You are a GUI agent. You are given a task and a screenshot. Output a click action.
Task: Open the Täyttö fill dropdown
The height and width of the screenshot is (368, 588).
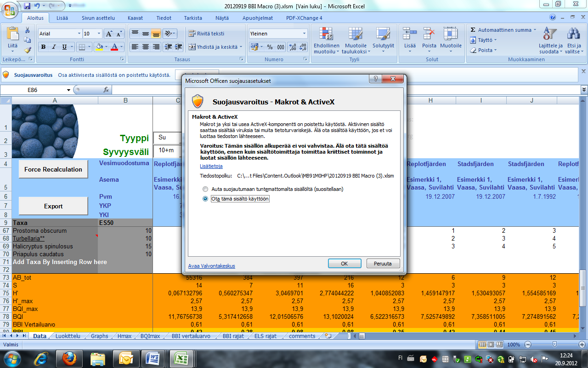pos(484,40)
